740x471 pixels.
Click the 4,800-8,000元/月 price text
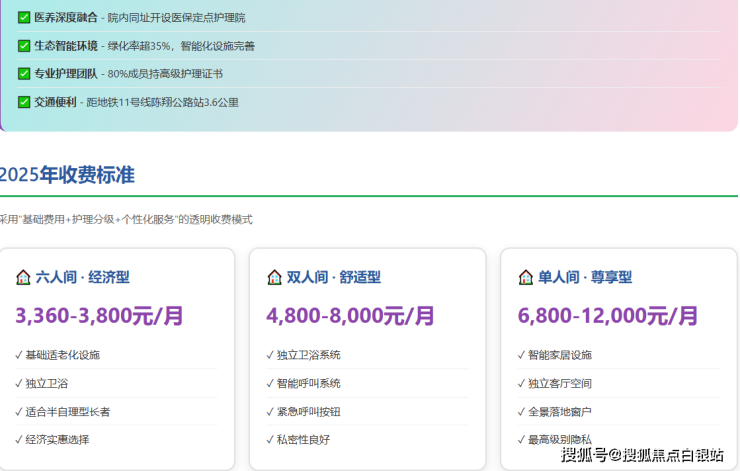pos(350,316)
